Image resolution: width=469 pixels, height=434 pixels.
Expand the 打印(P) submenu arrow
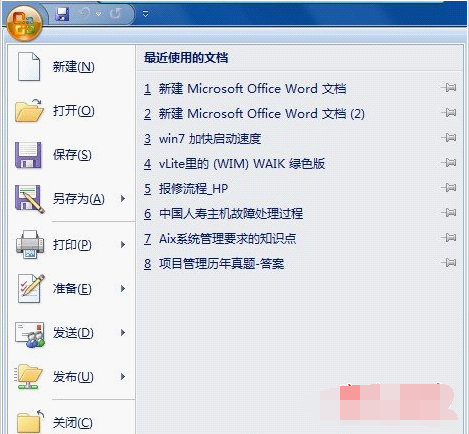tap(123, 245)
